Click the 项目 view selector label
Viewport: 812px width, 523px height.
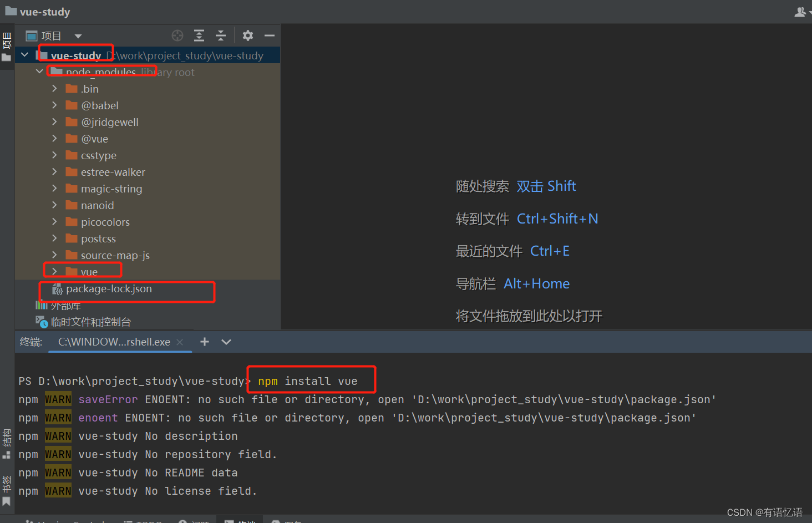52,36
